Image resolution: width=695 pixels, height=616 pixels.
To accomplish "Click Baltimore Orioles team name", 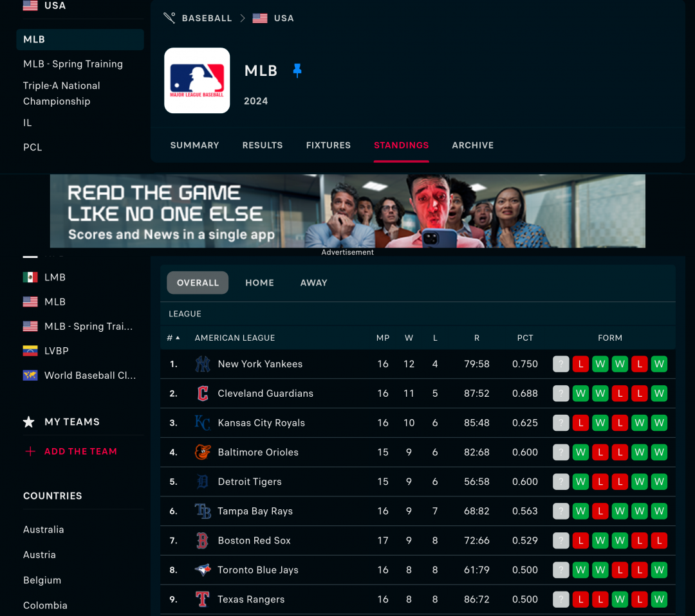I will click(258, 452).
